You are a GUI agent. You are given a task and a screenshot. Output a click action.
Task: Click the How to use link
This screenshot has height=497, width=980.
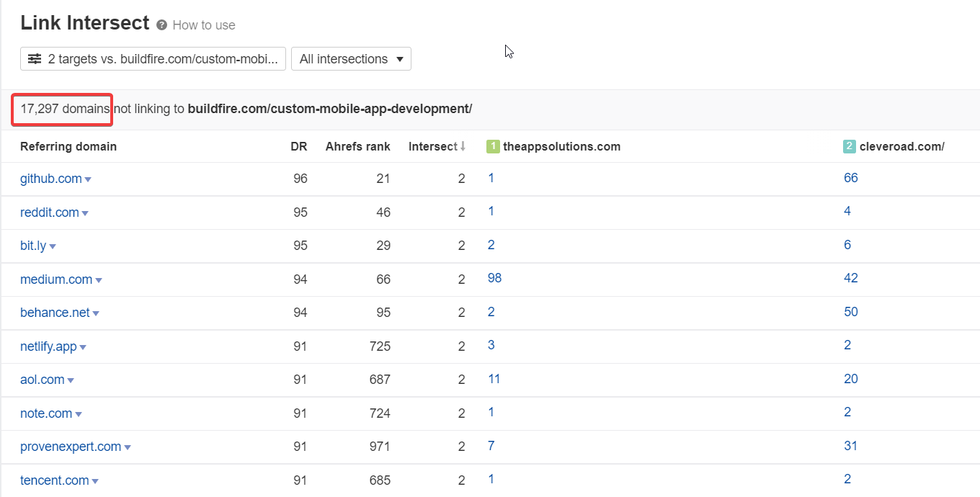[x=204, y=25]
